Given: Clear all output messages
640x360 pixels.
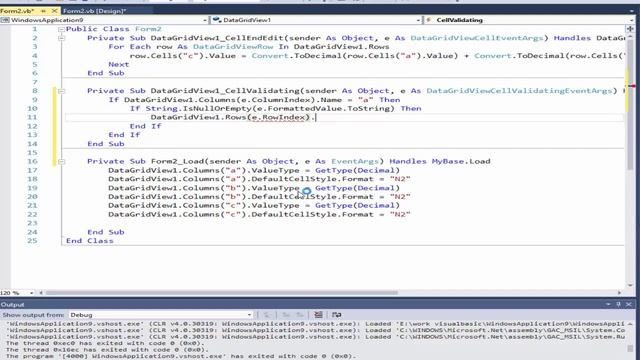Looking at the screenshot, I should [x=318, y=315].
